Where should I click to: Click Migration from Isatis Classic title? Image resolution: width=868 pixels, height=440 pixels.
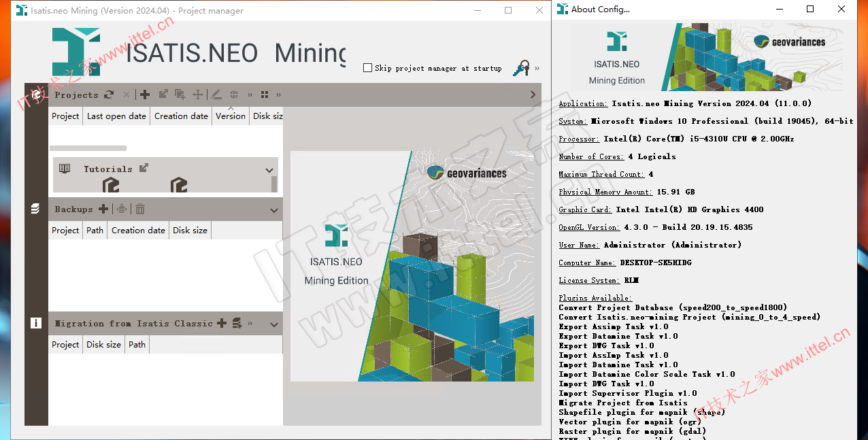click(x=134, y=324)
